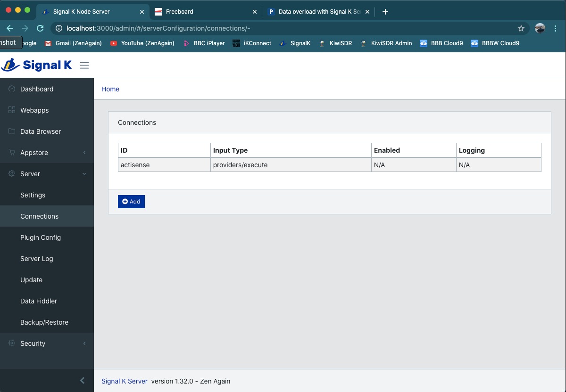Expand the Appstore menu chevron
The height and width of the screenshot is (392, 566).
pyautogui.click(x=84, y=153)
